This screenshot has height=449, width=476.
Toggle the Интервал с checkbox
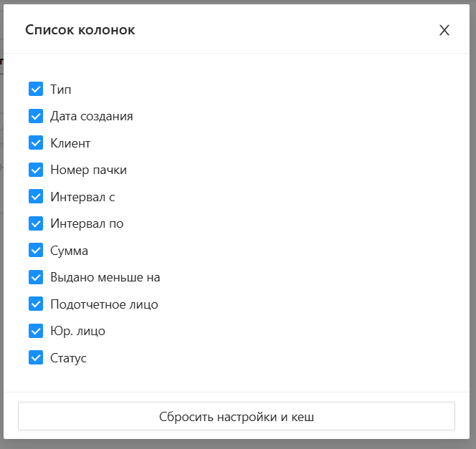[x=36, y=196]
